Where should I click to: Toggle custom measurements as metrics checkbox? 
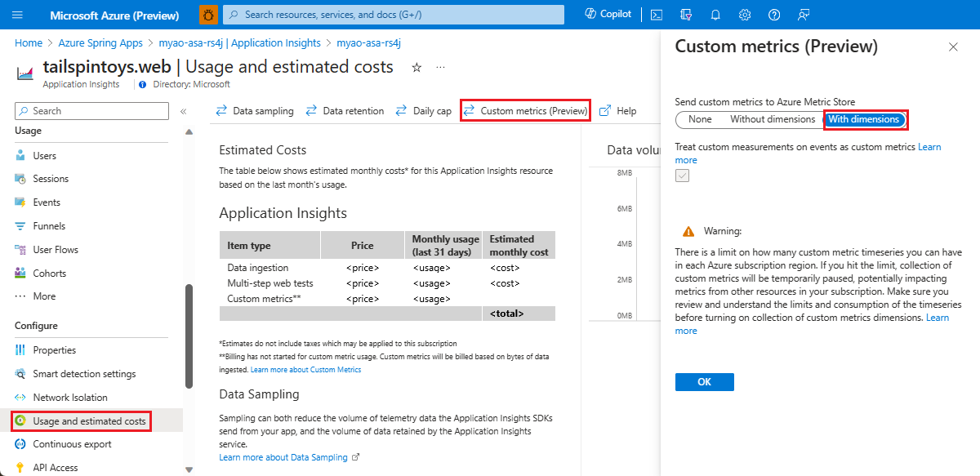click(682, 176)
